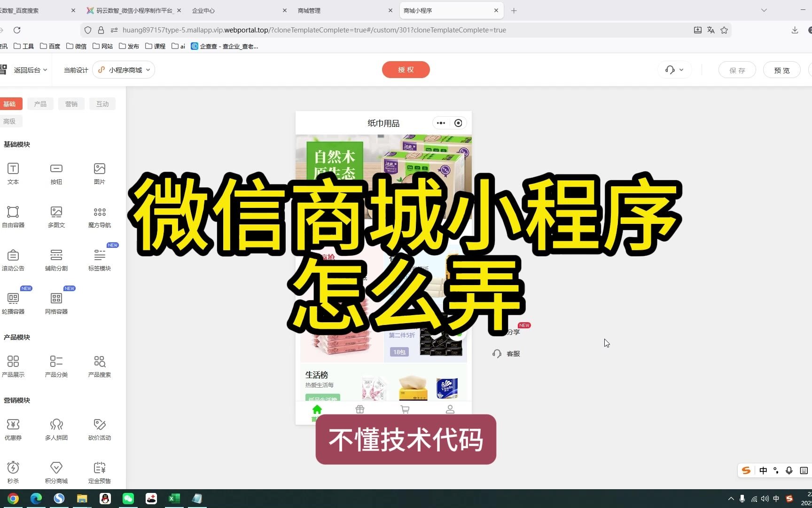Insert the 轮播容器 carousel container
Screen dimensions: 812x508
(13, 303)
